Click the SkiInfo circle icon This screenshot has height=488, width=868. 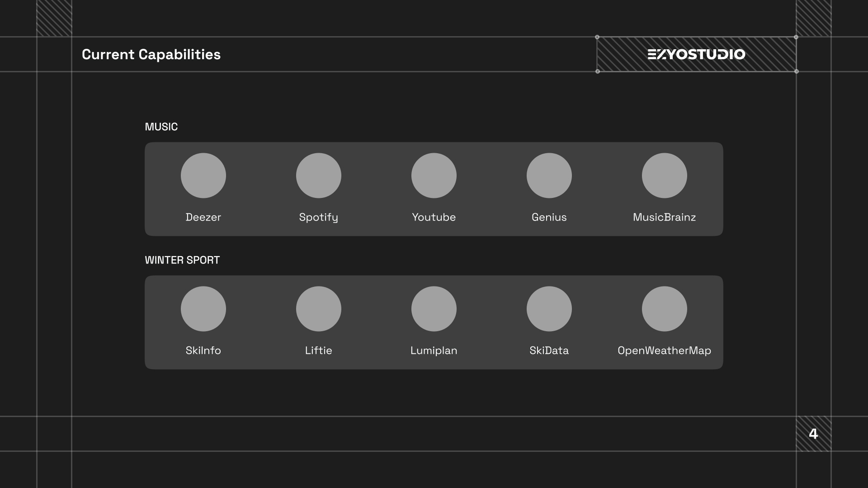(x=203, y=309)
